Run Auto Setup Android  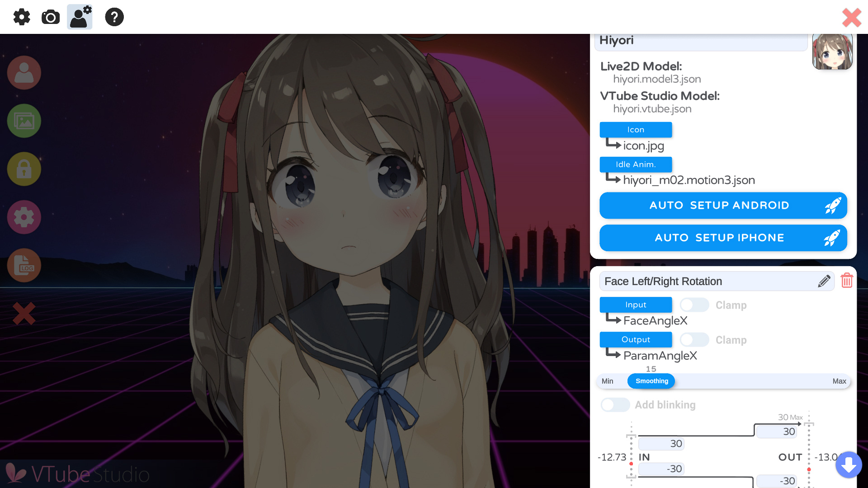(x=723, y=206)
